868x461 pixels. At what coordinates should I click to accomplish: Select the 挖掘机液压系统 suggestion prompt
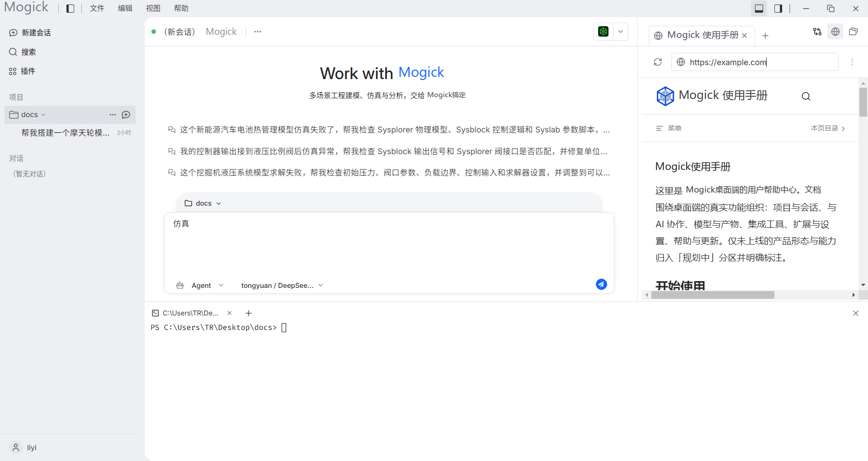[x=389, y=173]
